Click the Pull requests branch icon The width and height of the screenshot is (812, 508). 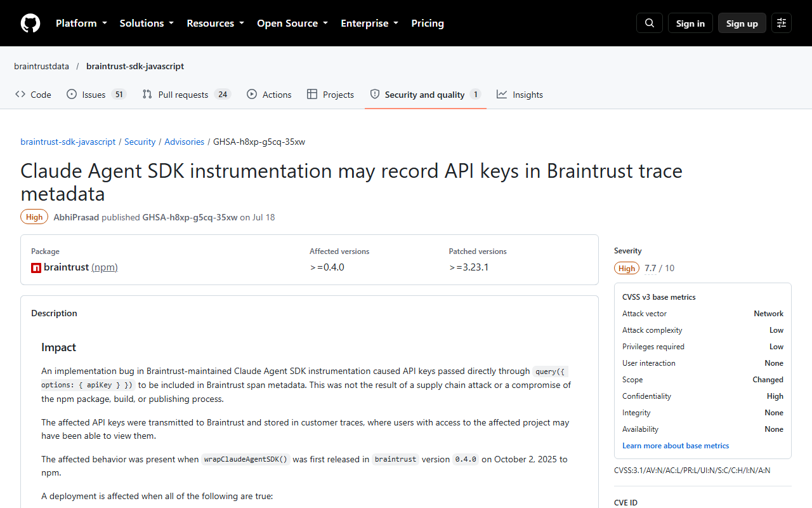tap(147, 94)
